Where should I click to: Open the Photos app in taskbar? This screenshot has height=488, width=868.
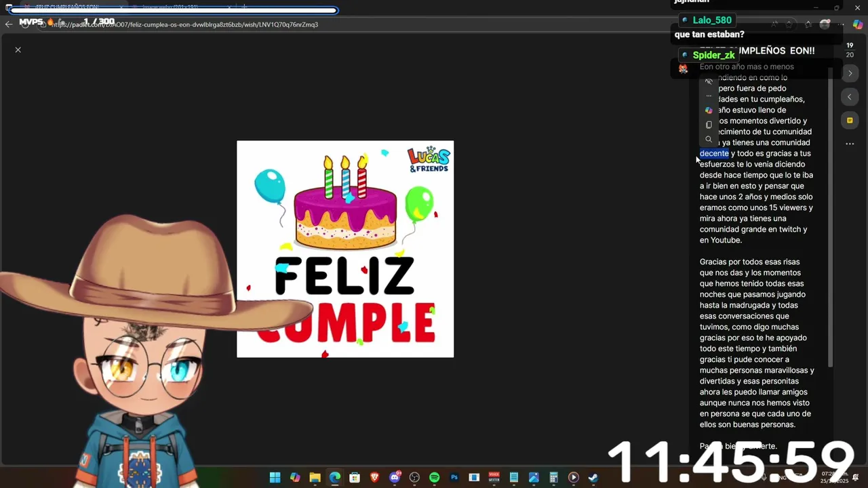point(534,477)
